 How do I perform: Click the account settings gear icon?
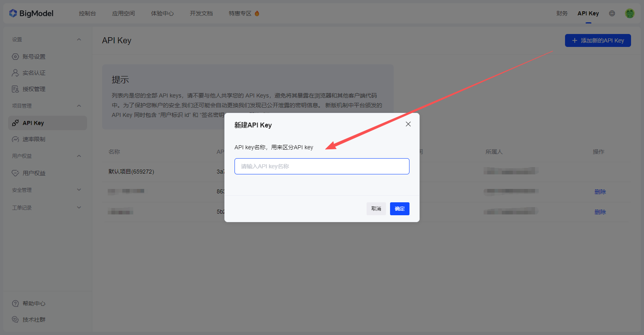15,57
